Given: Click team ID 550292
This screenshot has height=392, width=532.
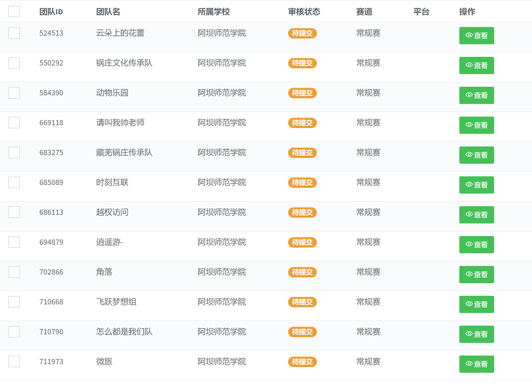Looking at the screenshot, I should (51, 63).
